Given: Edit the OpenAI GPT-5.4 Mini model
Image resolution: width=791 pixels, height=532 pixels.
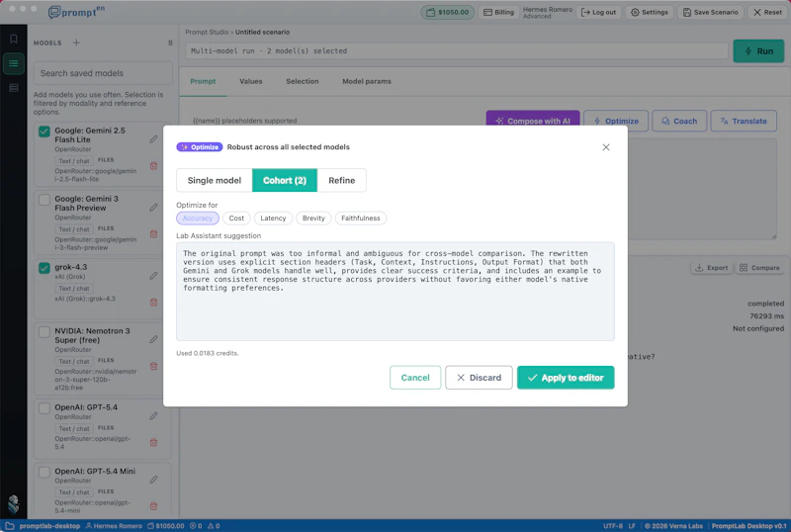Looking at the screenshot, I should [x=153, y=480].
